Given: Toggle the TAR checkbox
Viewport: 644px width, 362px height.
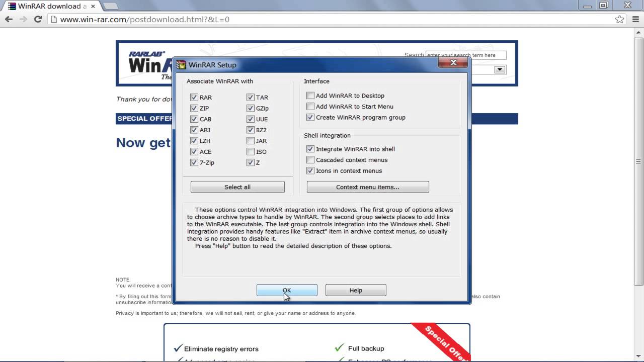Looking at the screenshot, I should pyautogui.click(x=251, y=97).
